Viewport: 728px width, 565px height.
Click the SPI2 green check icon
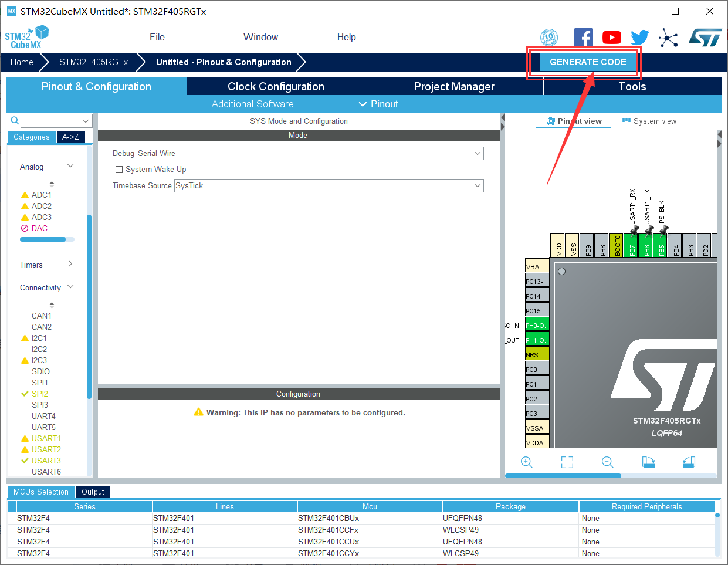pyautogui.click(x=25, y=394)
